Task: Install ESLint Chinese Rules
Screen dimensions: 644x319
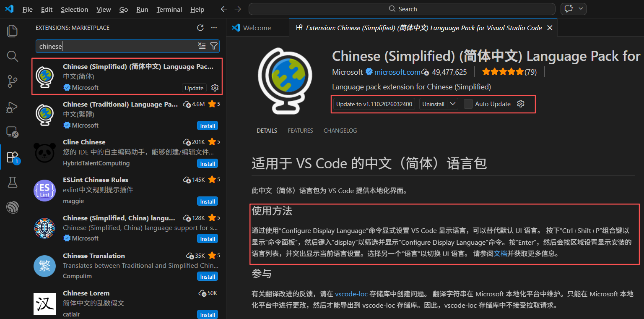Action: point(208,201)
